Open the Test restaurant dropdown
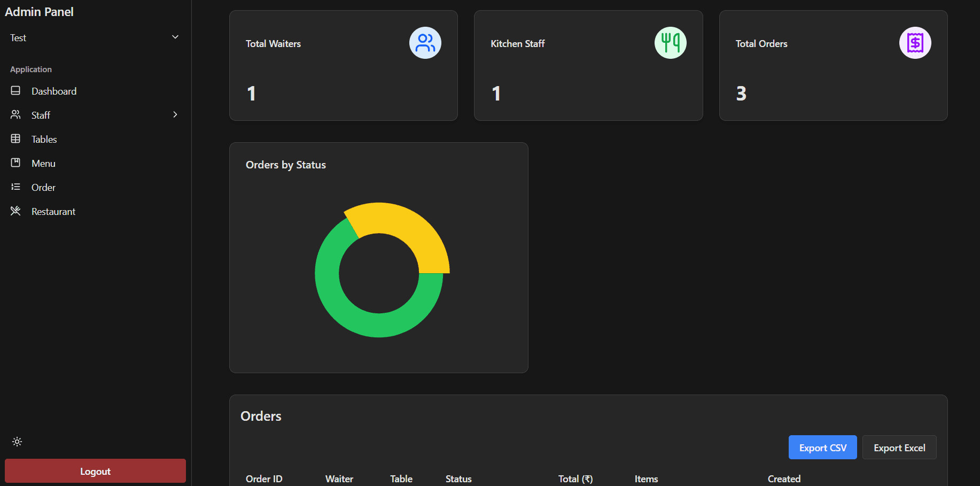 [95, 37]
